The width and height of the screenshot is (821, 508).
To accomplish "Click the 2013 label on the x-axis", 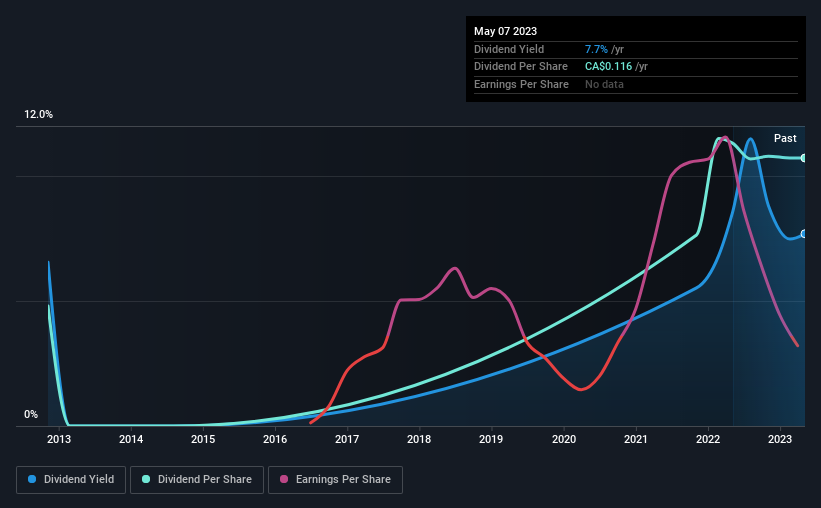I will tap(59, 439).
